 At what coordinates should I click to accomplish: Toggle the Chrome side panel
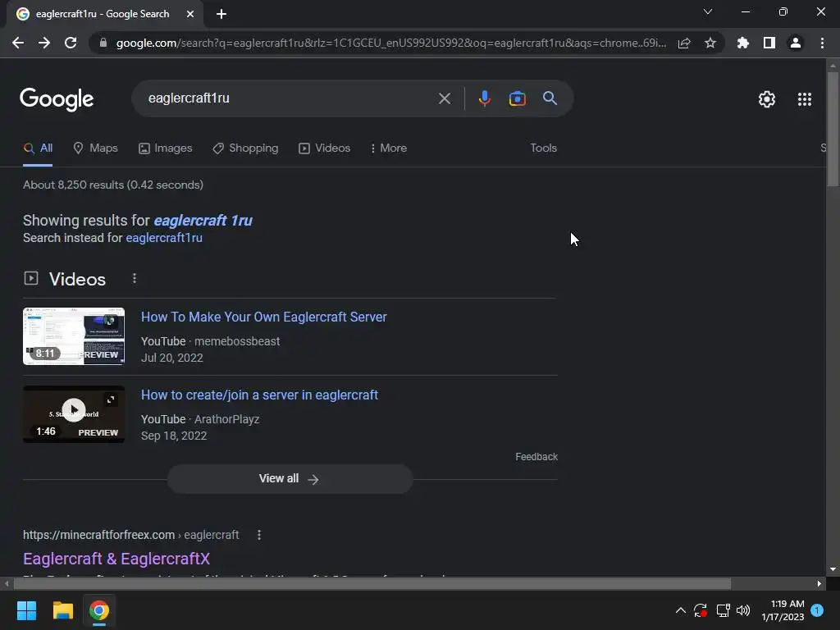[769, 43]
